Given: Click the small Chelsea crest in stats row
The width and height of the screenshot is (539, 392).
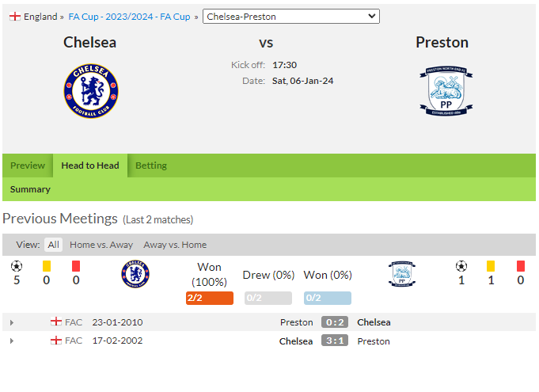Looking at the screenshot, I should click(x=135, y=274).
